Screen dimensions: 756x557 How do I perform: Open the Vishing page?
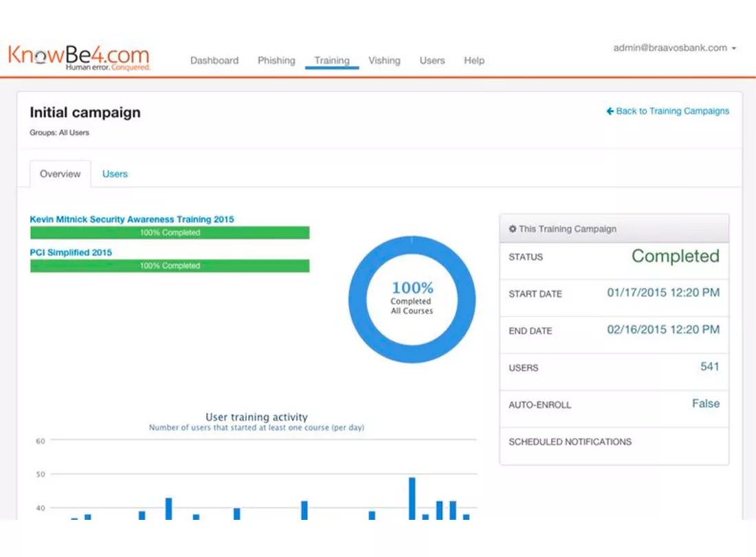384,61
